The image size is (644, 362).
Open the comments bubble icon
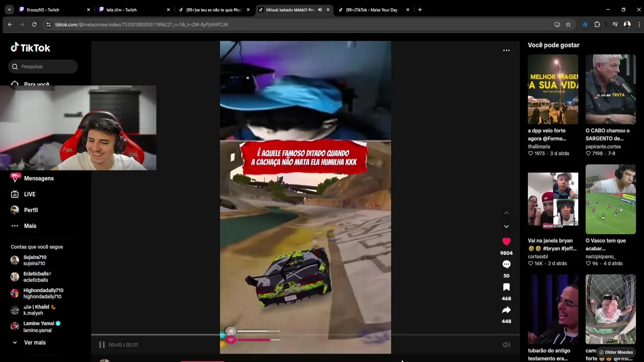point(506,264)
